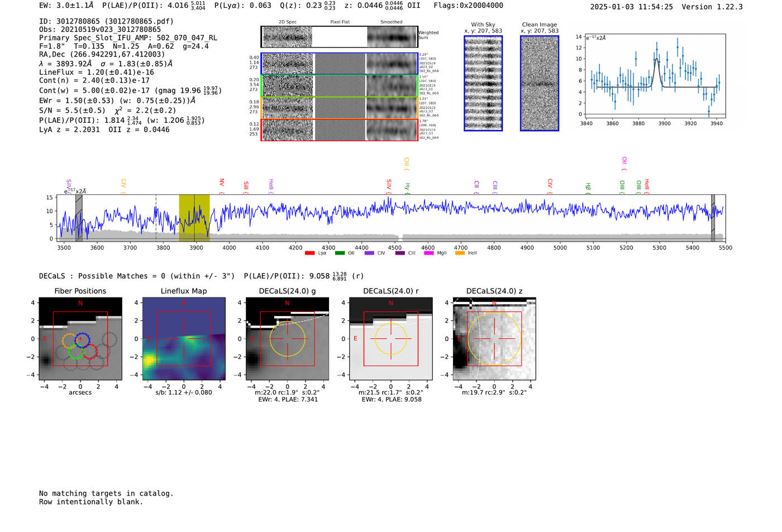The width and height of the screenshot is (782, 532).
Task: Select the red-bordered 2D fiber spectrum row
Action: (340, 130)
